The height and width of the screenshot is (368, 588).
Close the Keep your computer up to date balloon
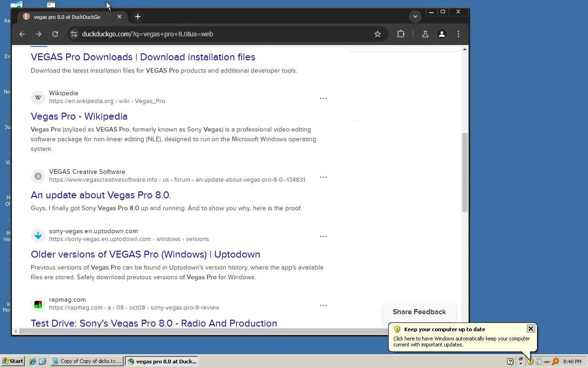pyautogui.click(x=531, y=328)
